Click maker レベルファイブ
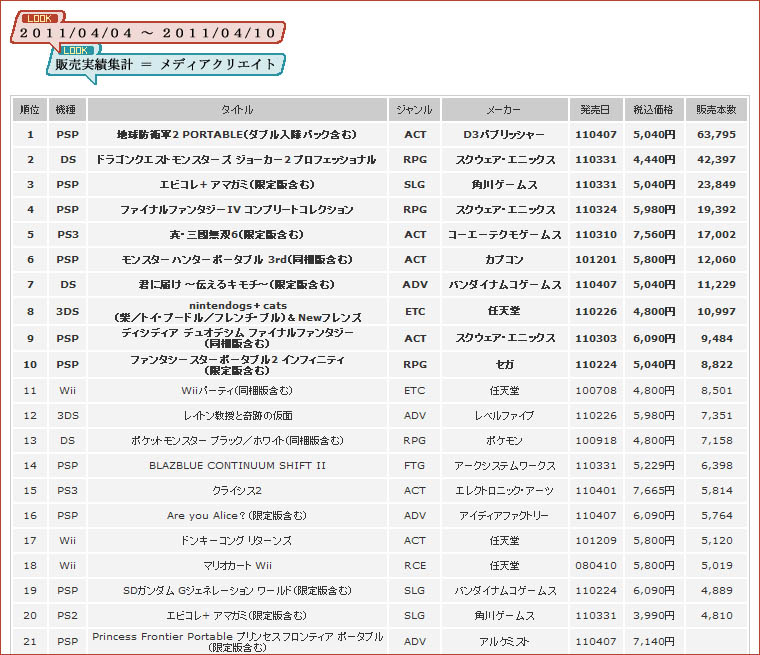Screen dimensions: 760x655 click(504, 415)
